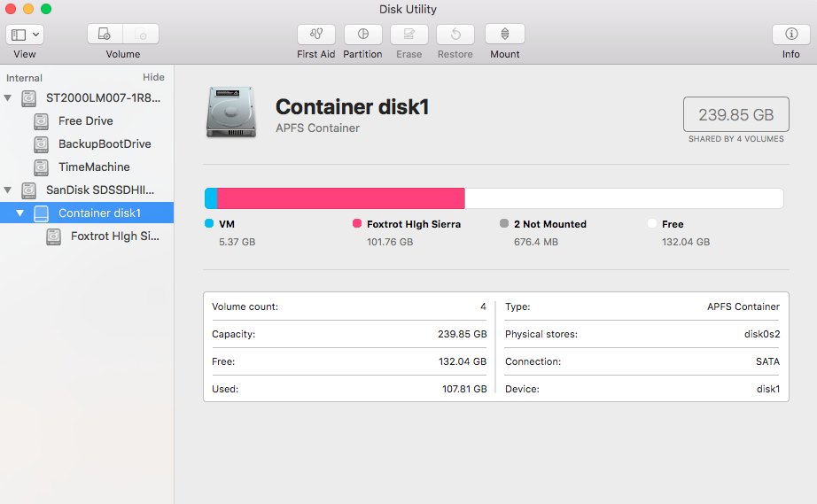This screenshot has width=817, height=504.
Task: Open the Partition tool
Action: pos(362,35)
